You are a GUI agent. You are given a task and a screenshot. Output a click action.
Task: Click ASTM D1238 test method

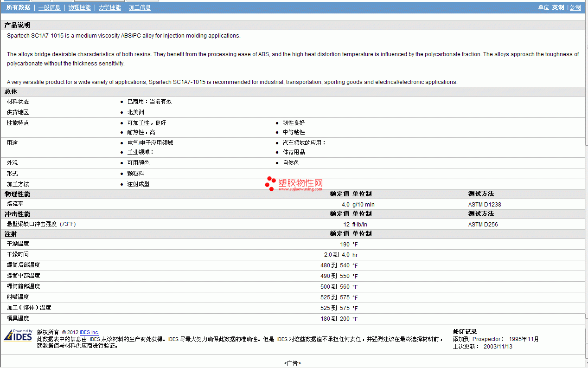coord(485,204)
